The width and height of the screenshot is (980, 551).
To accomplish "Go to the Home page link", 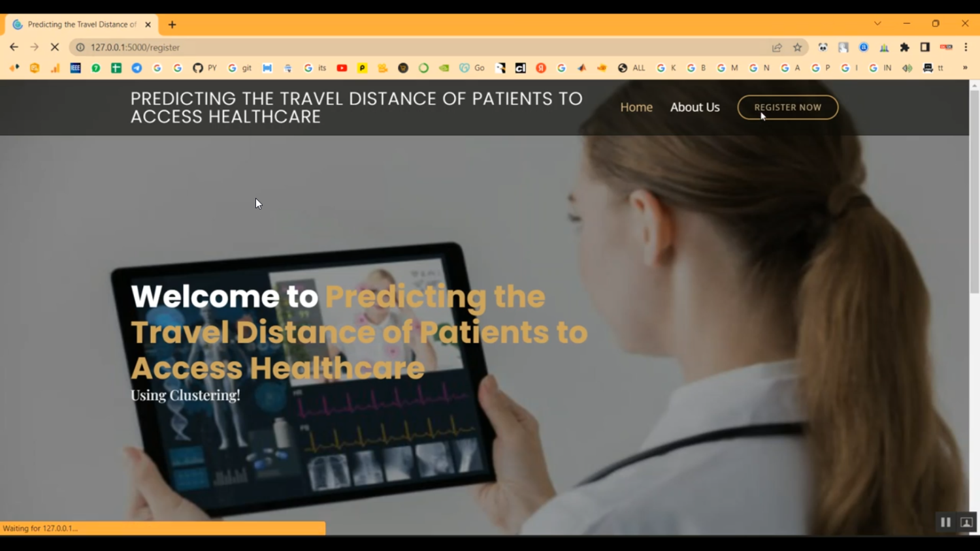I will click(636, 107).
